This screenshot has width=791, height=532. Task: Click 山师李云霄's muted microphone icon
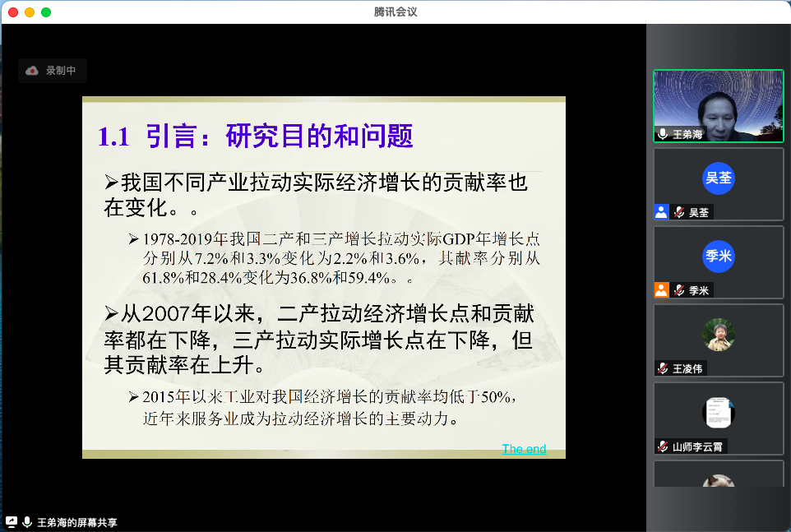click(x=663, y=446)
